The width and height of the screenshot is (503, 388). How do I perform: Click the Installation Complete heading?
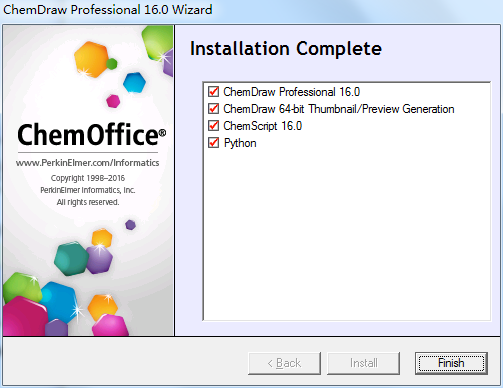tap(286, 49)
